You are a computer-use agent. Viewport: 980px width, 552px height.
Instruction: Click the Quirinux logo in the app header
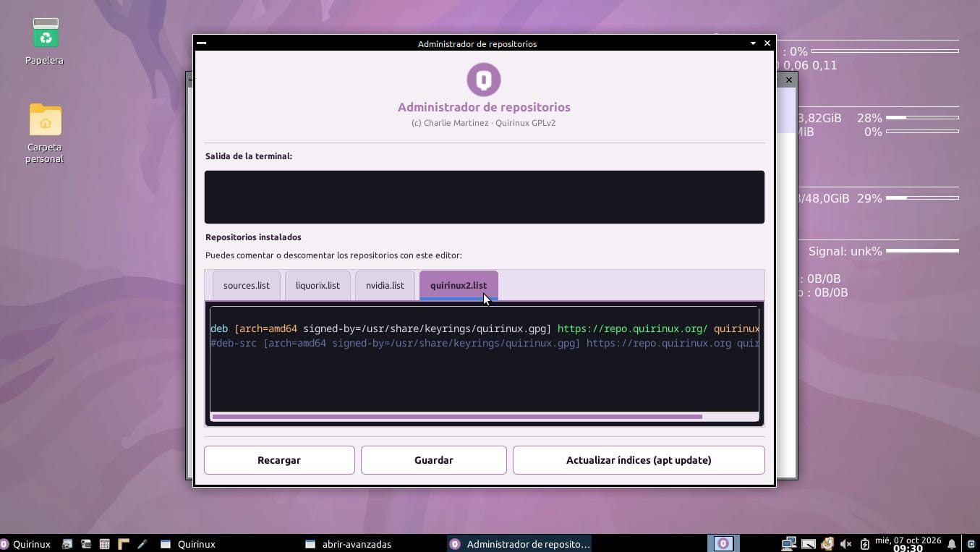484,80
